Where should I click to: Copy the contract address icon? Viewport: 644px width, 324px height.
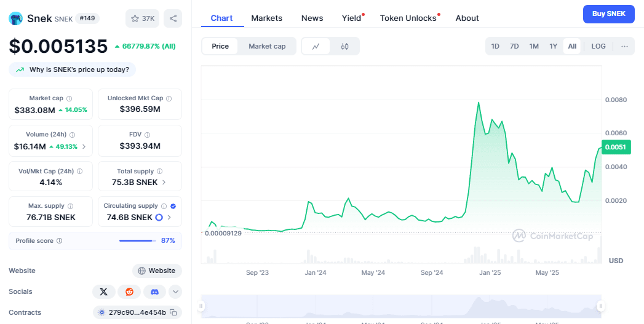tap(173, 312)
